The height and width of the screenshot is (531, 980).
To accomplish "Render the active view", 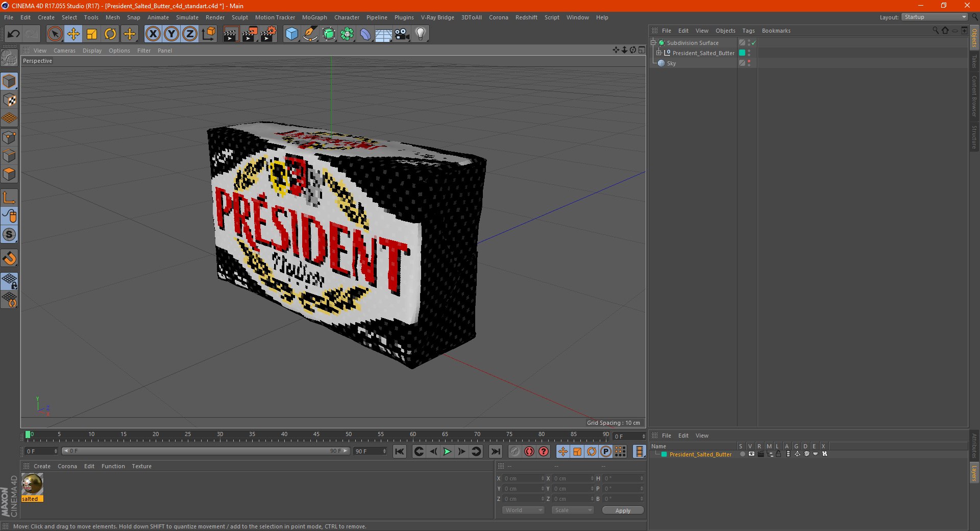I will pos(231,34).
